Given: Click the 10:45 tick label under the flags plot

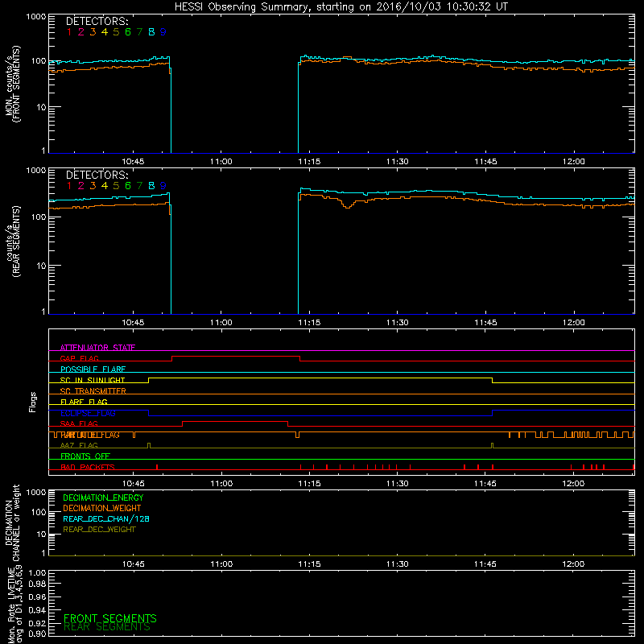Looking at the screenshot, I should (x=133, y=484).
